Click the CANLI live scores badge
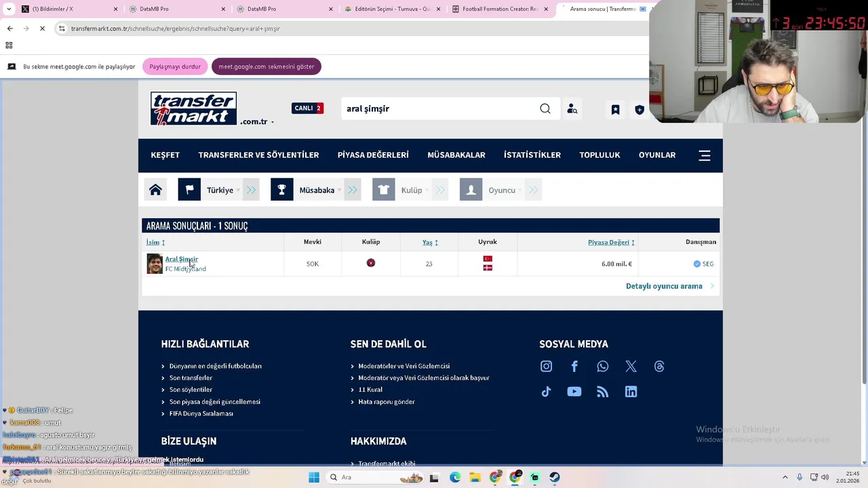The height and width of the screenshot is (488, 868). pos(307,108)
